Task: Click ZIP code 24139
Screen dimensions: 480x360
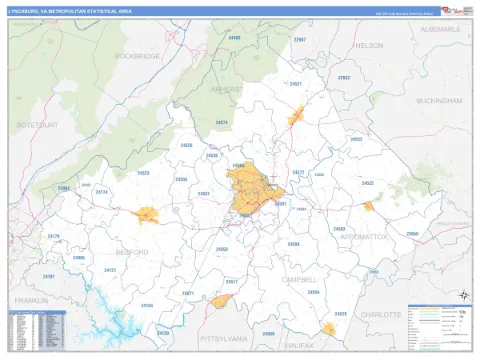Action: (163, 333)
